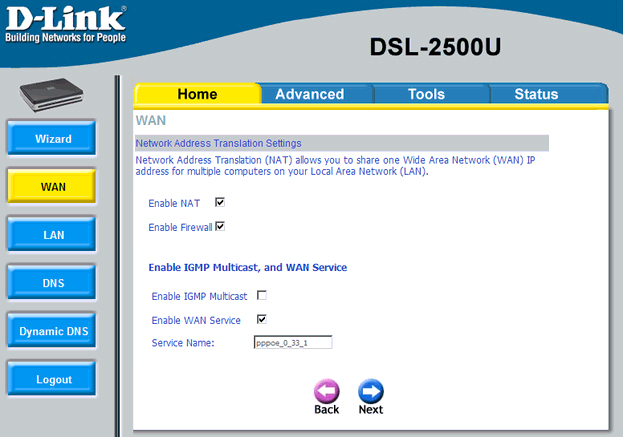
Task: Open the LAN settings page
Action: [x=53, y=235]
